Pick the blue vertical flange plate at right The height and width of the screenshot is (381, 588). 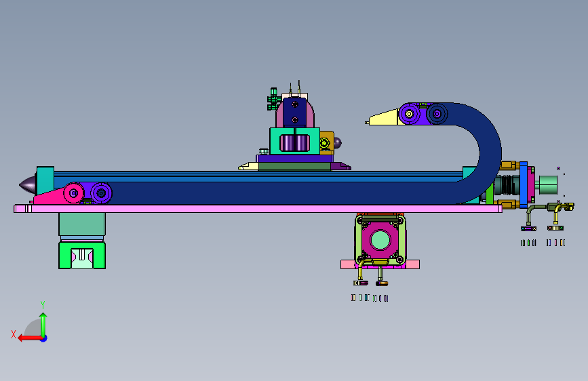(524, 185)
